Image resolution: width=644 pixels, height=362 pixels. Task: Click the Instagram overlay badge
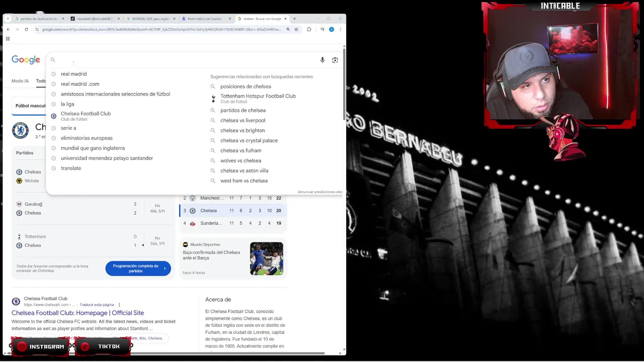40,346
